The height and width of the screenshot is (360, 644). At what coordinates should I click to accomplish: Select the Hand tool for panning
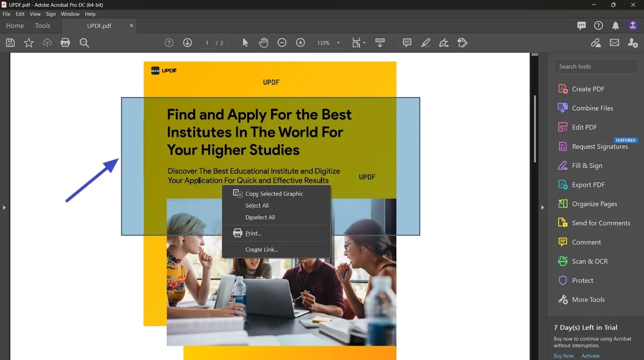(x=264, y=43)
